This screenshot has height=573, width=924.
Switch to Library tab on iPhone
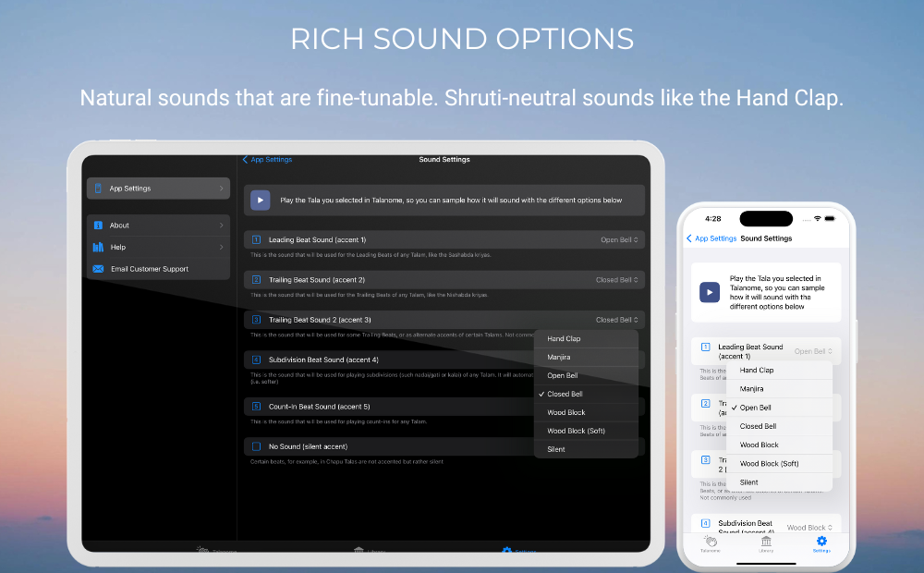(766, 544)
